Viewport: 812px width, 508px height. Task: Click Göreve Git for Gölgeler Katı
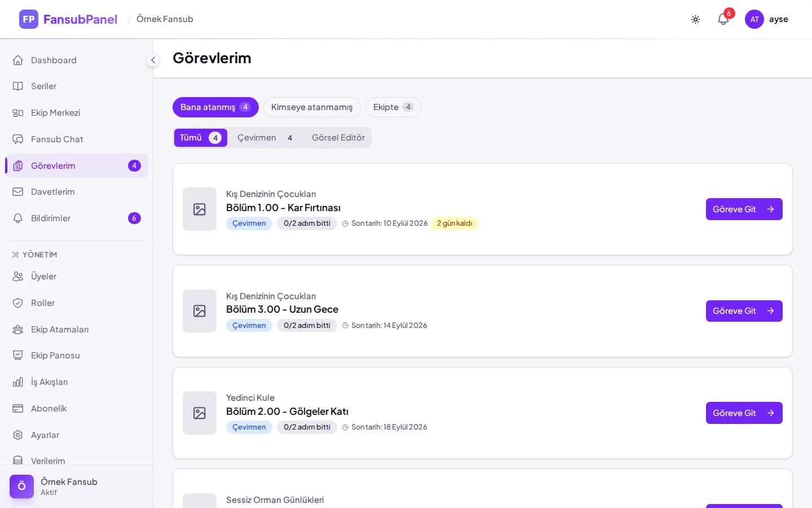click(x=744, y=413)
